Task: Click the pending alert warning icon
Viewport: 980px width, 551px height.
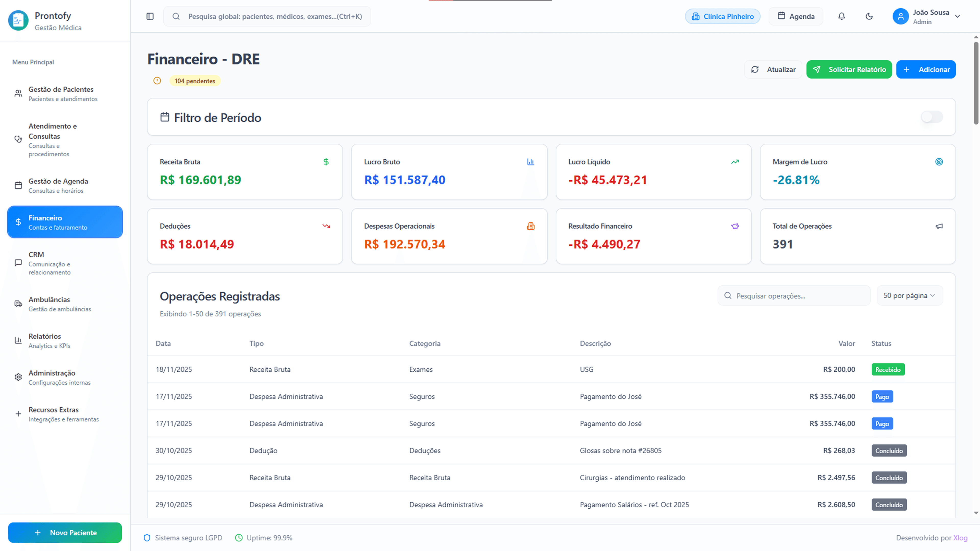Action: pyautogui.click(x=157, y=81)
